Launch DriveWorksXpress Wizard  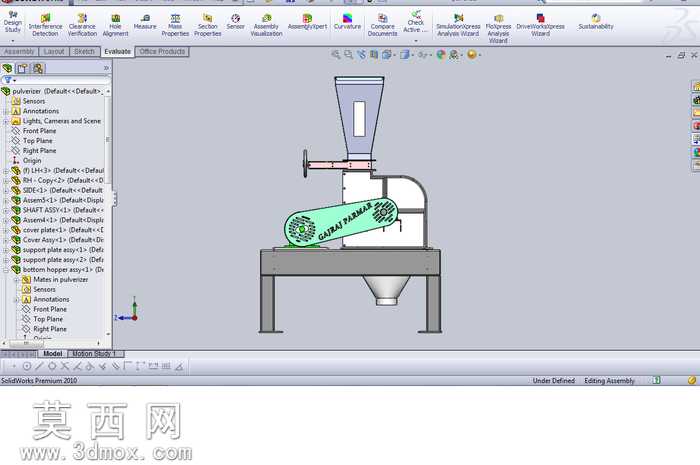[540, 25]
